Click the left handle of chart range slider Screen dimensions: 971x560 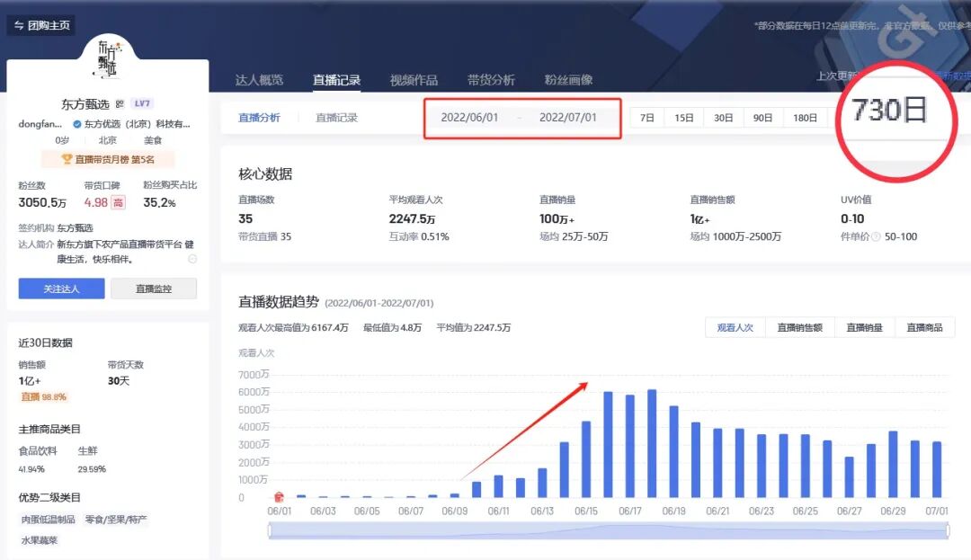point(270,530)
